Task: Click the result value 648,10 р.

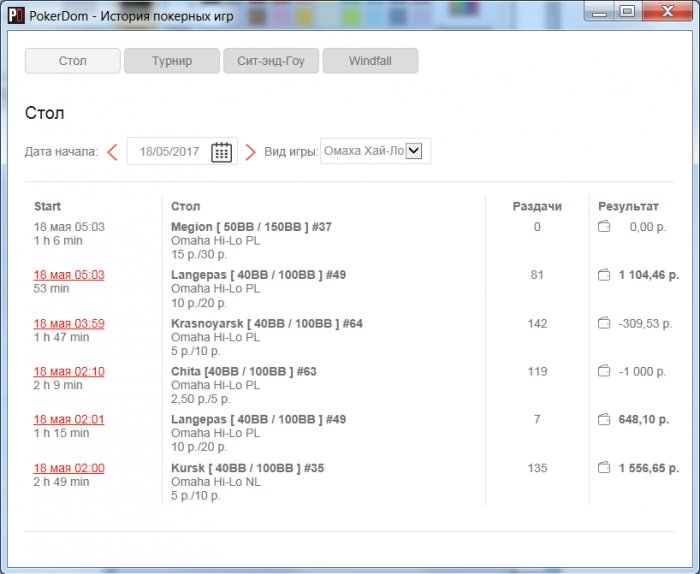Action: 644,420
